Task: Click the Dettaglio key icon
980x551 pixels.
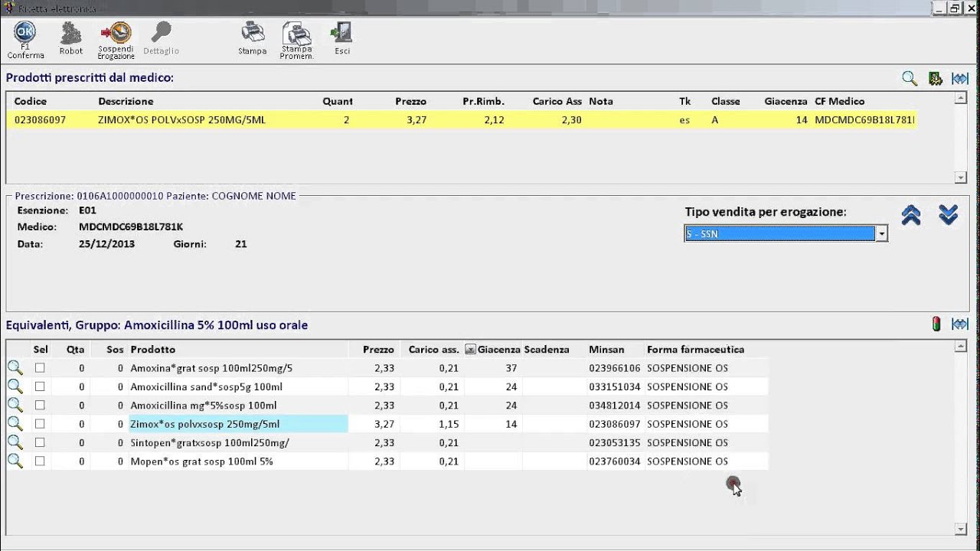Action: click(161, 33)
